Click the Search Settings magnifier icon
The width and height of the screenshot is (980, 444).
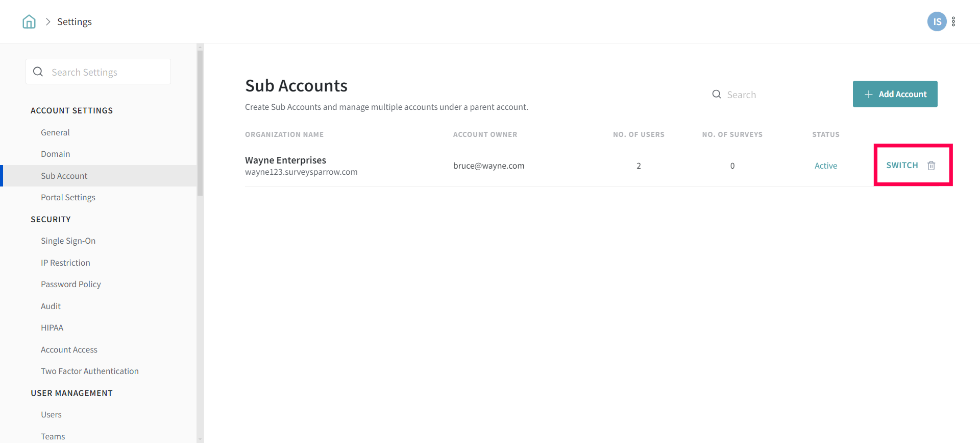[x=38, y=72]
